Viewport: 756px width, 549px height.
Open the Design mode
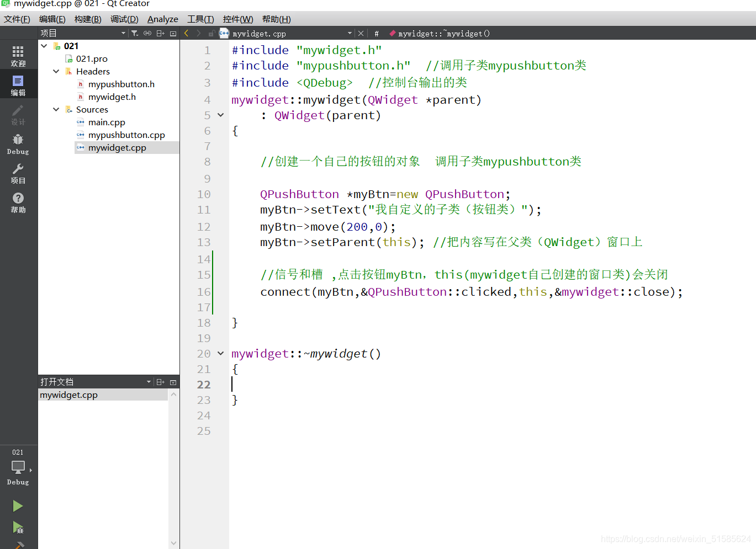point(18,115)
